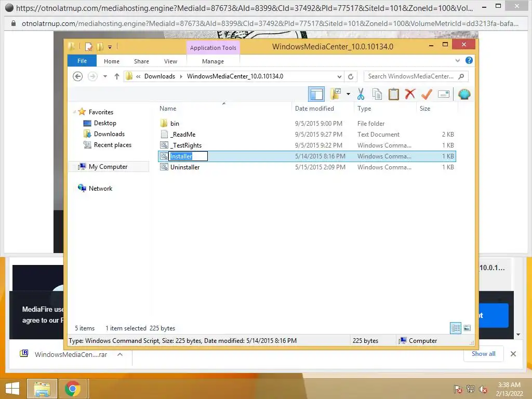532x399 pixels.
Task: Click Action Center flag tray icon
Action: pos(458,389)
